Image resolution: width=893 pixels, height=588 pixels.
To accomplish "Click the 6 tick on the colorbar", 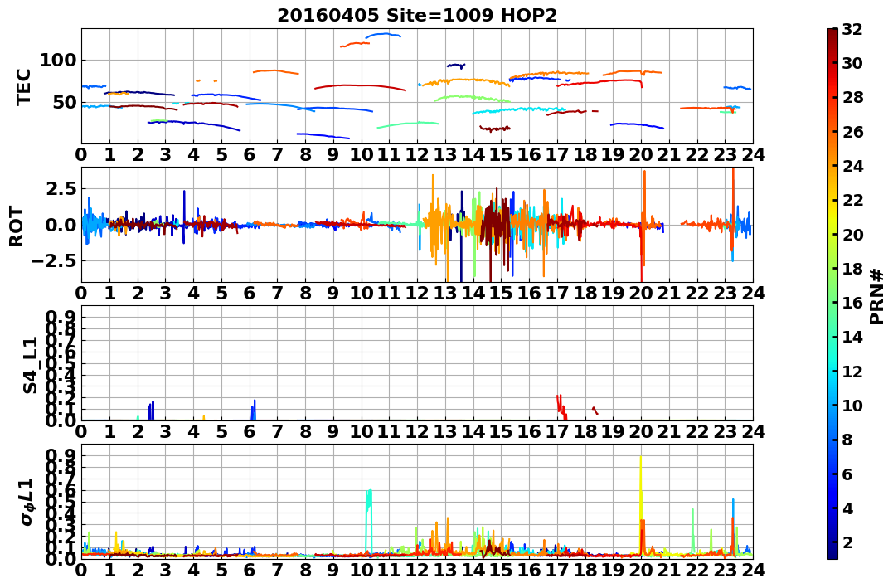I will [847, 474].
